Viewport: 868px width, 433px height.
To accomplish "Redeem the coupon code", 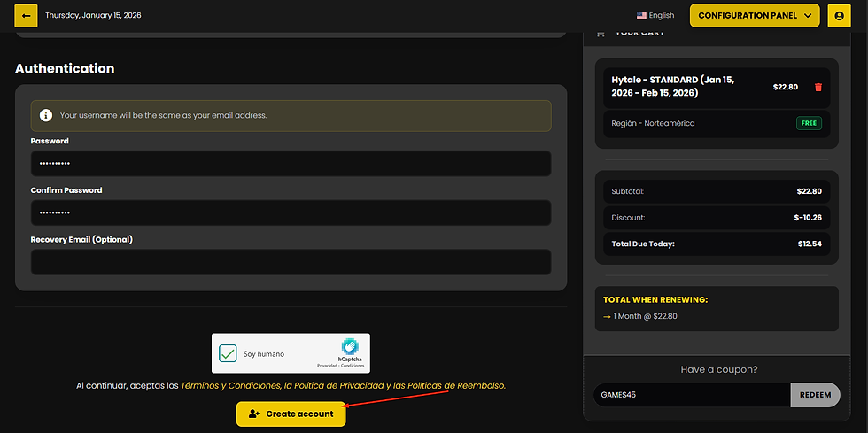I will pos(816,395).
